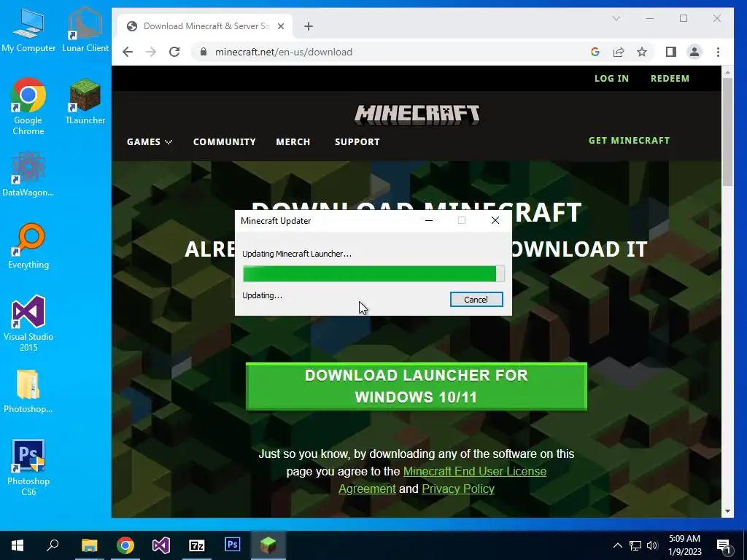Open volume control tray icon
Screen dimensions: 747x560
pyautogui.click(x=652, y=545)
